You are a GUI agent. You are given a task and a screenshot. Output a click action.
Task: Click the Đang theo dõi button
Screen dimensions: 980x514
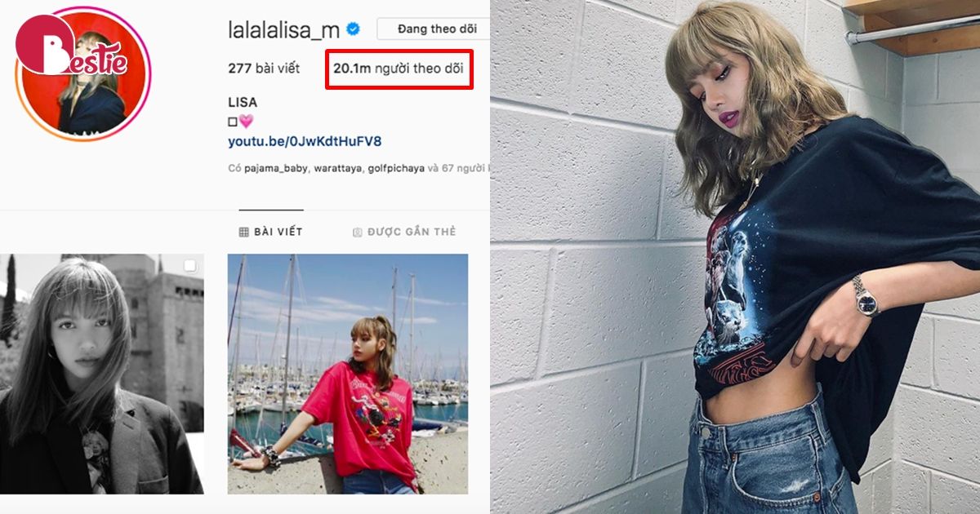coord(434,29)
